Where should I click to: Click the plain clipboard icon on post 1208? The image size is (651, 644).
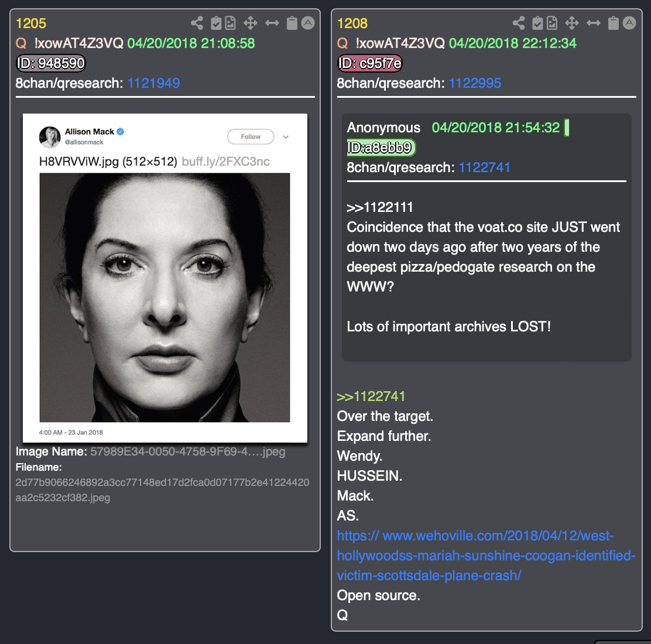[613, 23]
